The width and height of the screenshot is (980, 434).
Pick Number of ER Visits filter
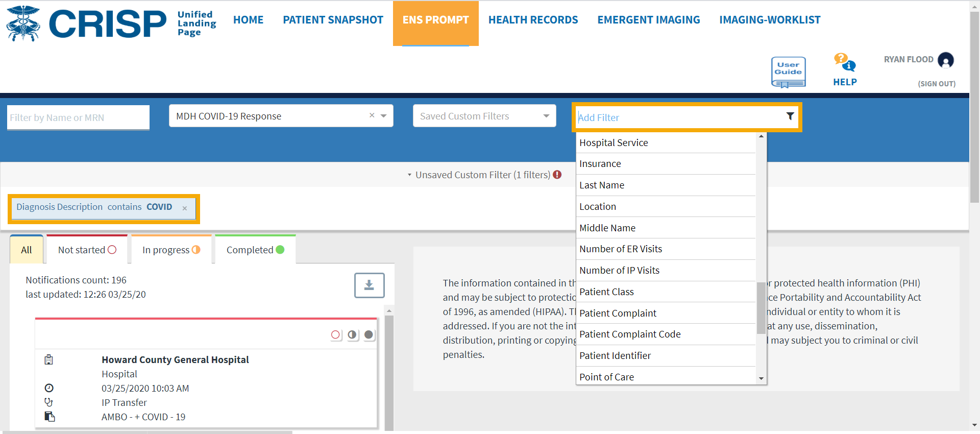pos(666,249)
